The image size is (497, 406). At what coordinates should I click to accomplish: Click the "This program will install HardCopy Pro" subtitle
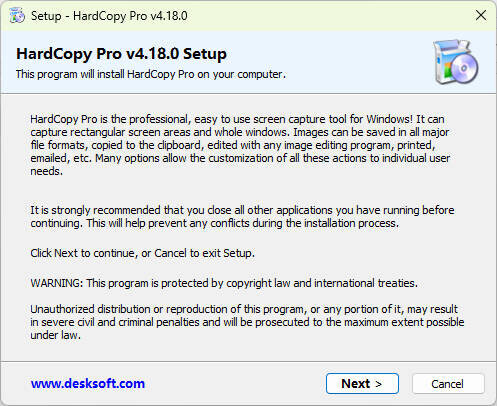151,74
